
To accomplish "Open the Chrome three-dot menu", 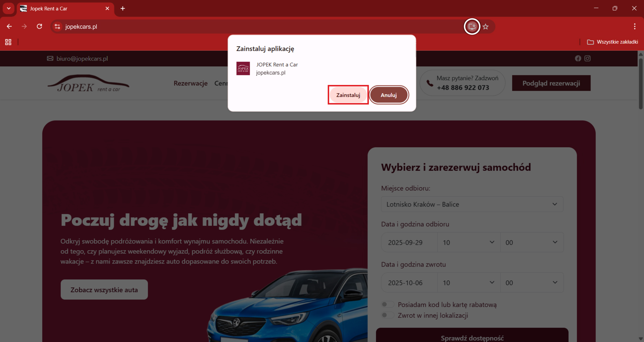I will pos(634,26).
